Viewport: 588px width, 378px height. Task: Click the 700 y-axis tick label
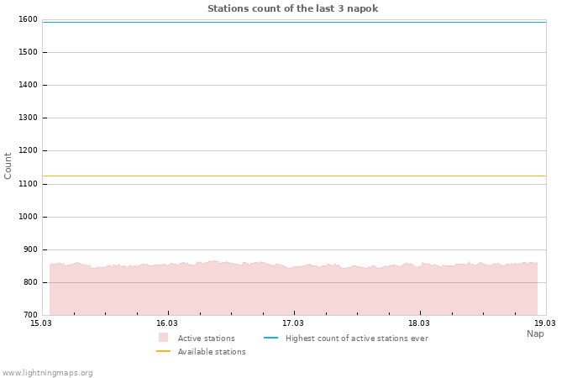30,315
